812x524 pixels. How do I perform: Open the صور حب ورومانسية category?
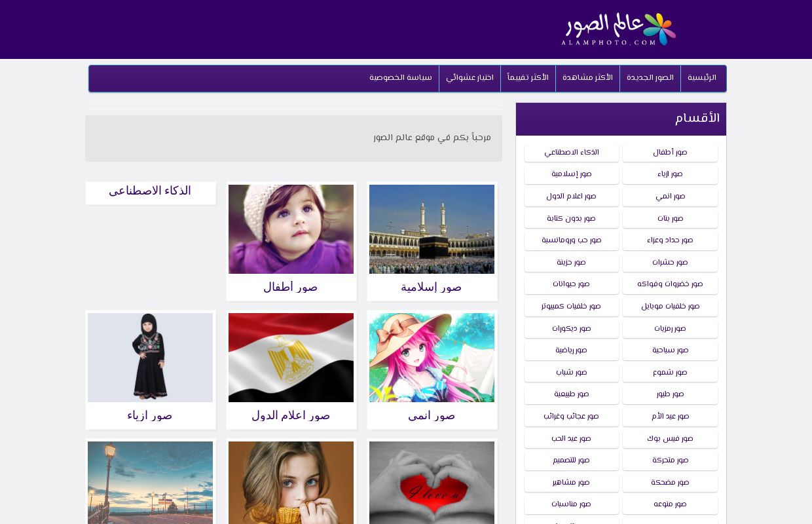pos(572,240)
